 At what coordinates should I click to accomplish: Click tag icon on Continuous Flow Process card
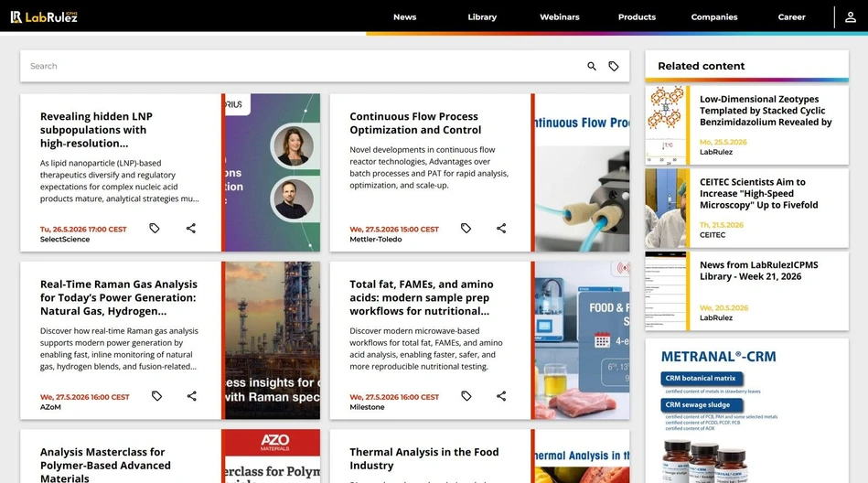pos(466,228)
